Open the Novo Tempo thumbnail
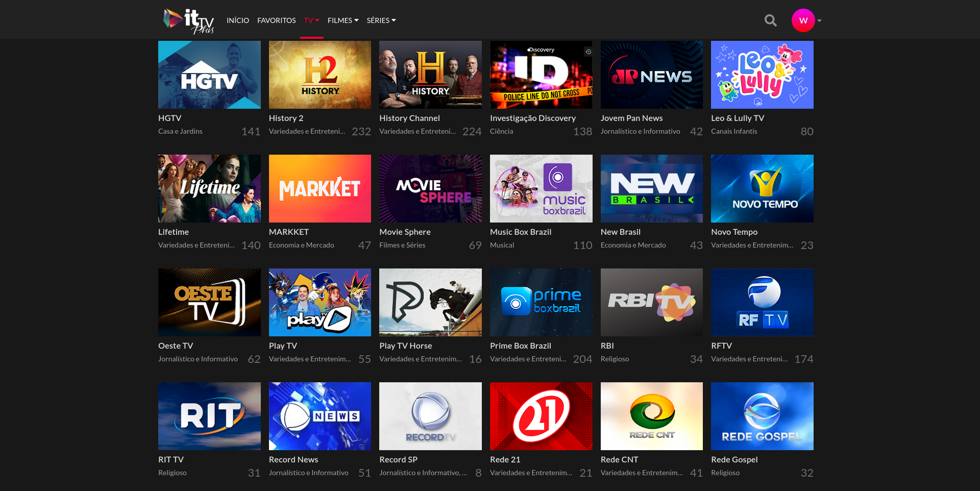 click(762, 188)
